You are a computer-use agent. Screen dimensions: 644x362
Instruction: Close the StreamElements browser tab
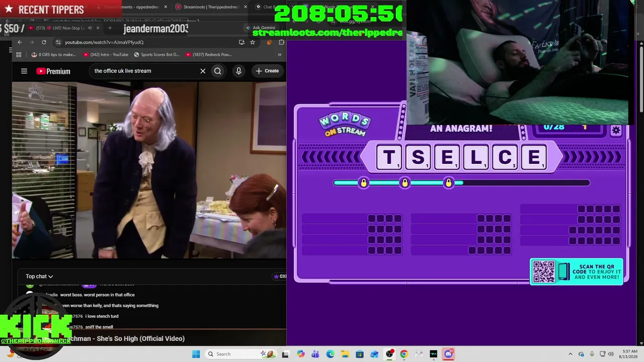pyautogui.click(x=166, y=7)
